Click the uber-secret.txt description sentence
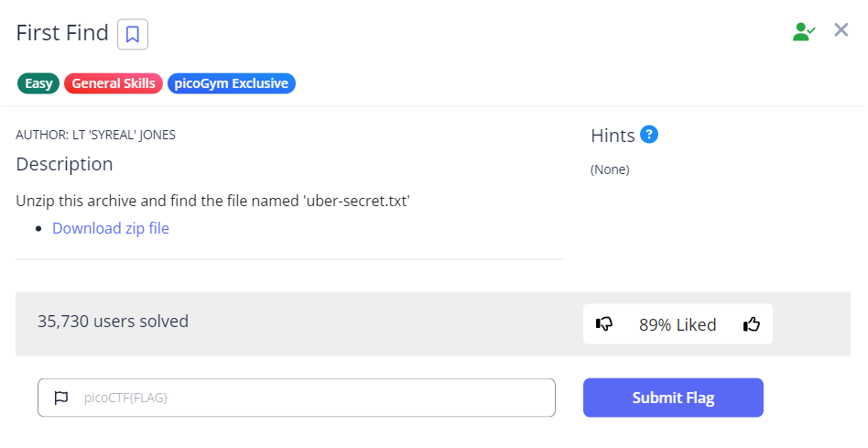 [212, 201]
